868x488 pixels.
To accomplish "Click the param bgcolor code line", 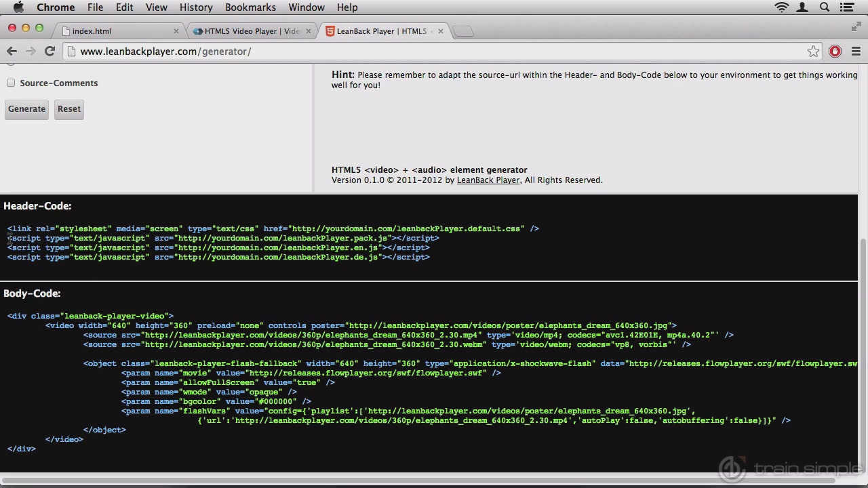I will click(x=216, y=401).
